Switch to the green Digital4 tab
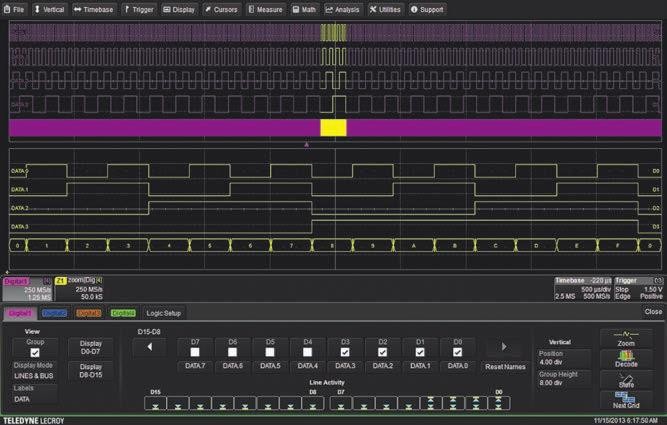The width and height of the screenshot is (667, 425). click(x=123, y=314)
